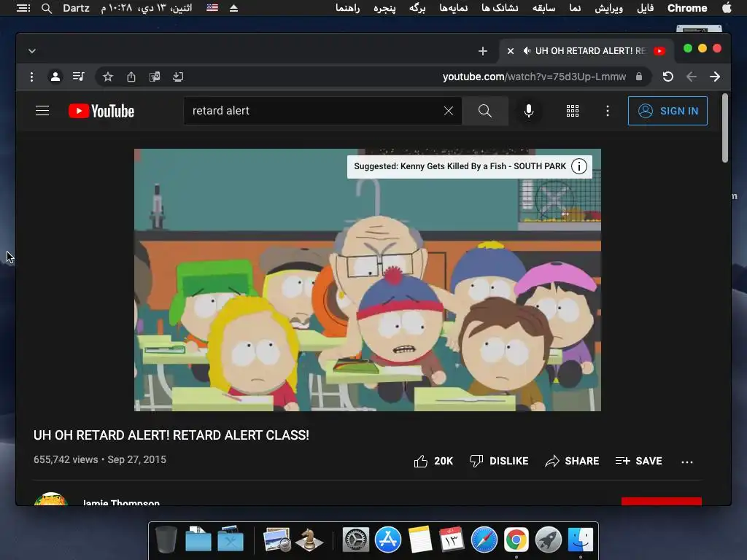The image size is (747, 560).
Task: Click the SHARE button
Action: (572, 461)
